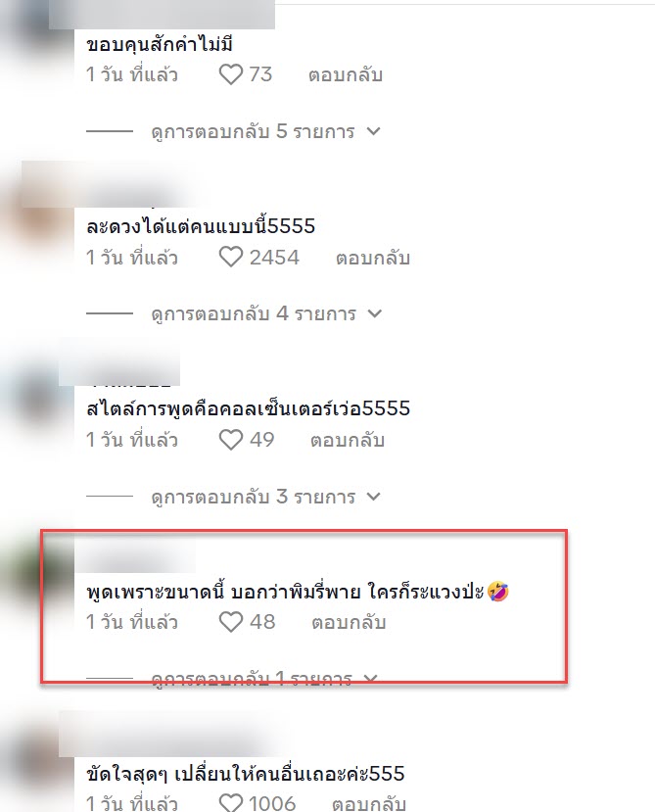Expand the 3 replies thread

(x=265, y=497)
